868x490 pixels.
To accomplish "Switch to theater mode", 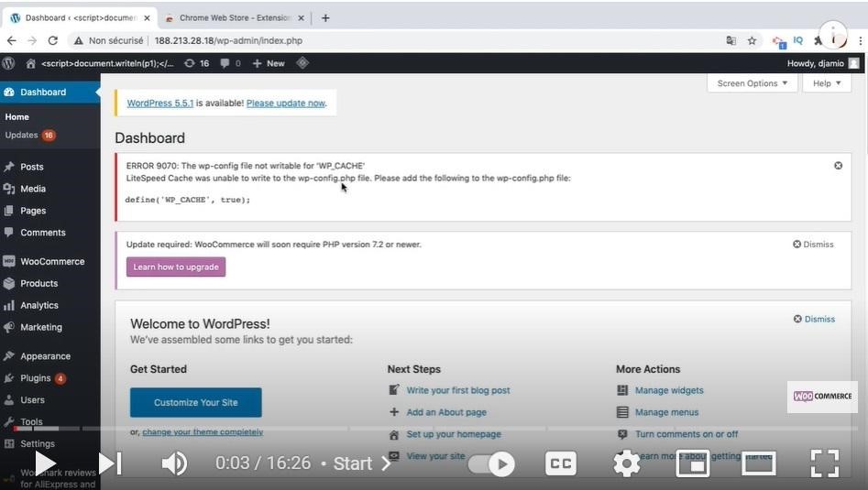I will tap(758, 463).
